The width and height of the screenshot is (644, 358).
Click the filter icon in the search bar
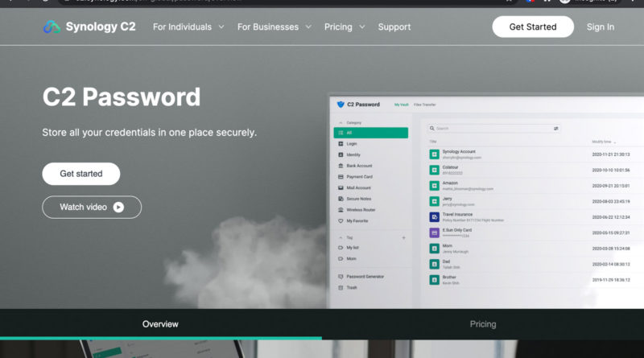pos(555,128)
